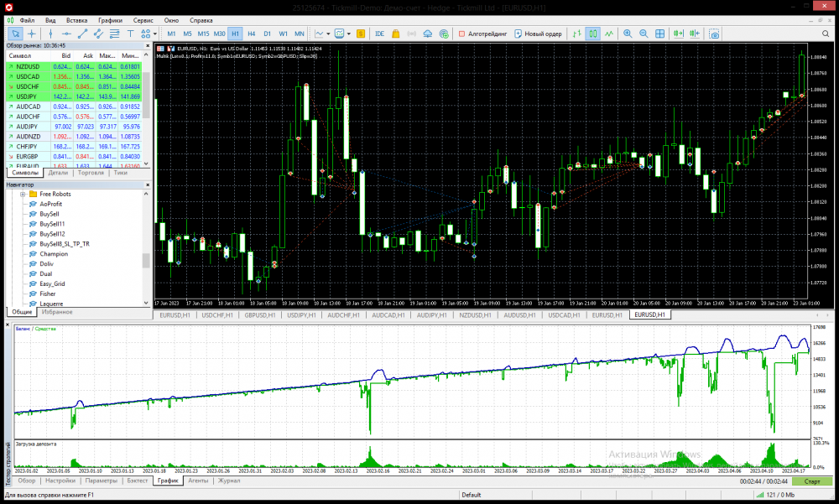839x504 pixels.
Task: Toggle the Алготрейдинг button
Action: click(x=482, y=34)
